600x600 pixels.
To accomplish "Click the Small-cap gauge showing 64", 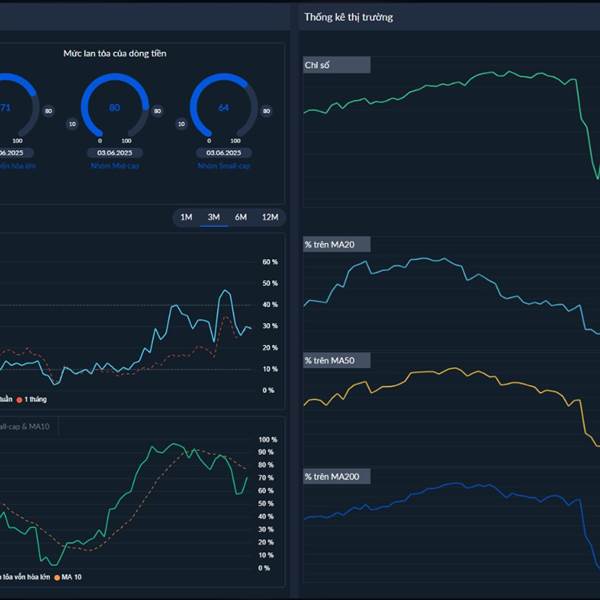I will point(224,105).
